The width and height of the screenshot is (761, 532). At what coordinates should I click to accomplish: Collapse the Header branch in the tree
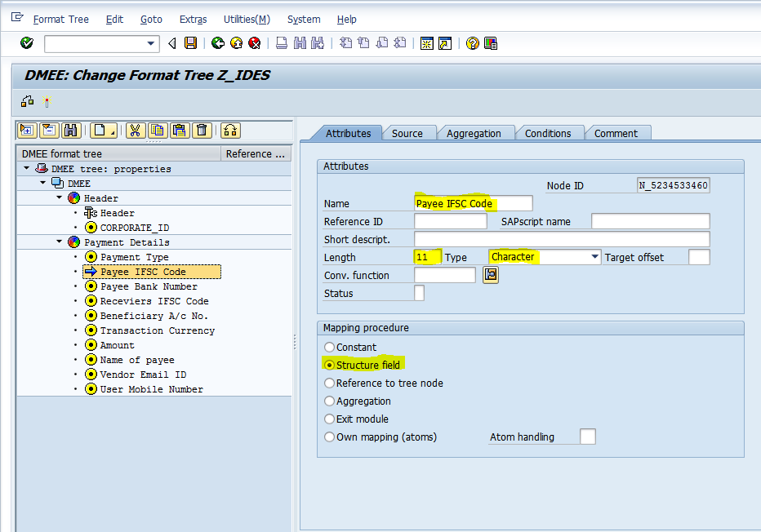[59, 197]
